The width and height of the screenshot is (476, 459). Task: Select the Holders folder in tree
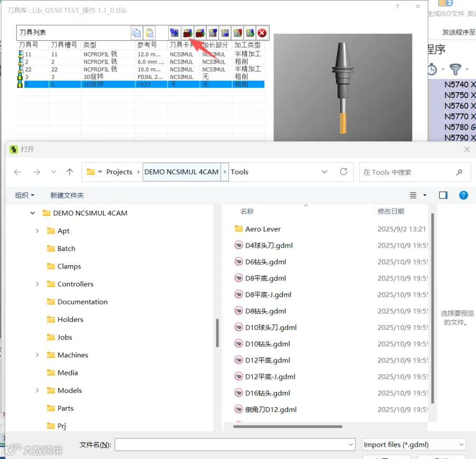pos(70,320)
